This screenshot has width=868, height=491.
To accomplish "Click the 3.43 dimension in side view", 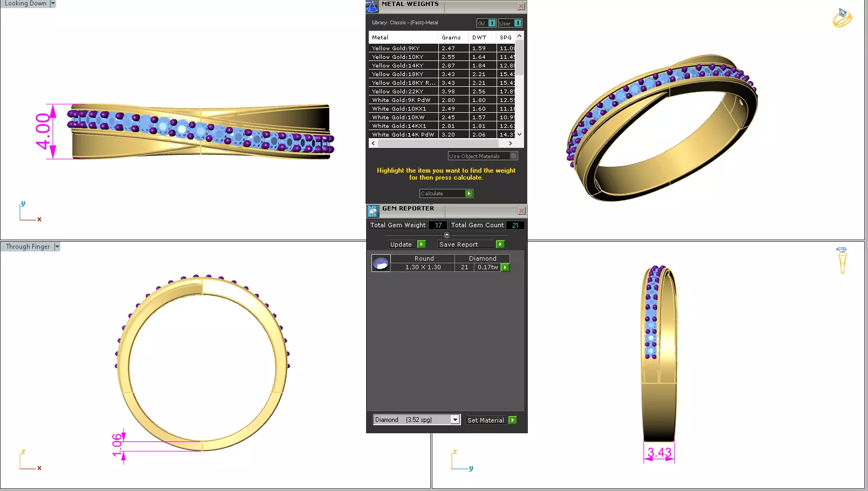I will 659,453.
